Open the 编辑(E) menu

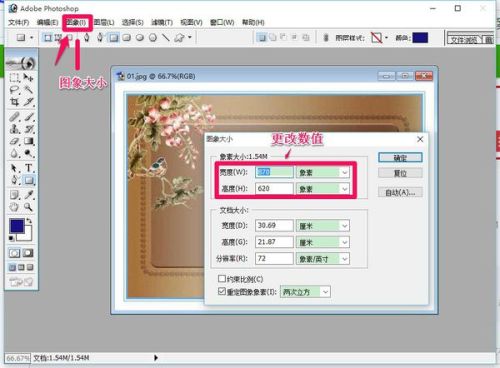point(47,22)
